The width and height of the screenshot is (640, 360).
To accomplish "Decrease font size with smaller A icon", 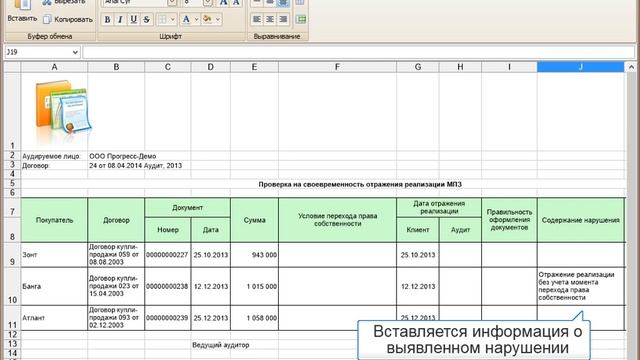I will (x=236, y=2).
